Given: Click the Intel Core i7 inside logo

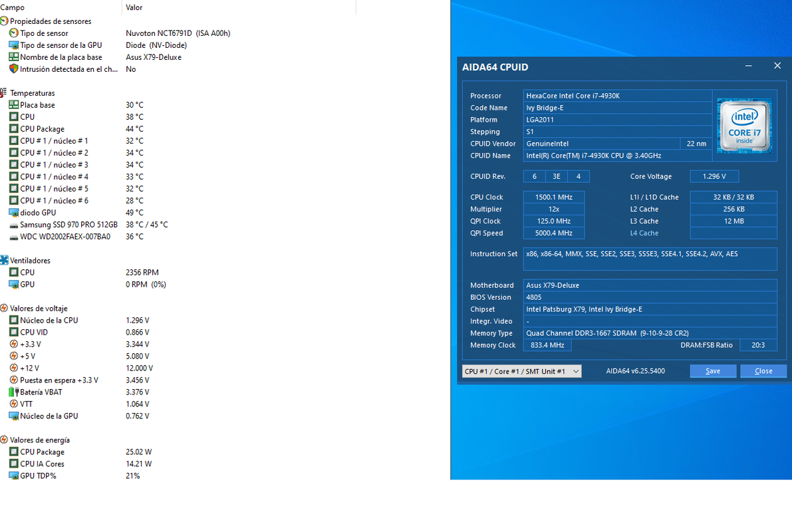Looking at the screenshot, I should [x=745, y=126].
